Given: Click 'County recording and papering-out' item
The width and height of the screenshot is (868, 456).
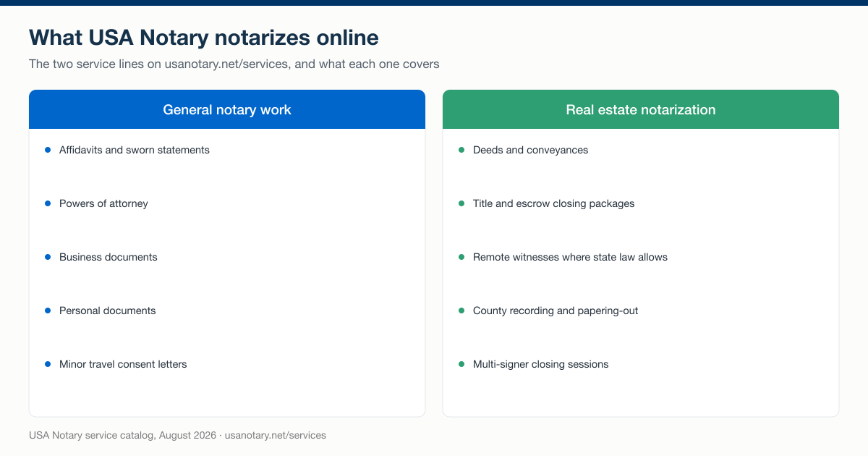Looking at the screenshot, I should click(x=556, y=311).
